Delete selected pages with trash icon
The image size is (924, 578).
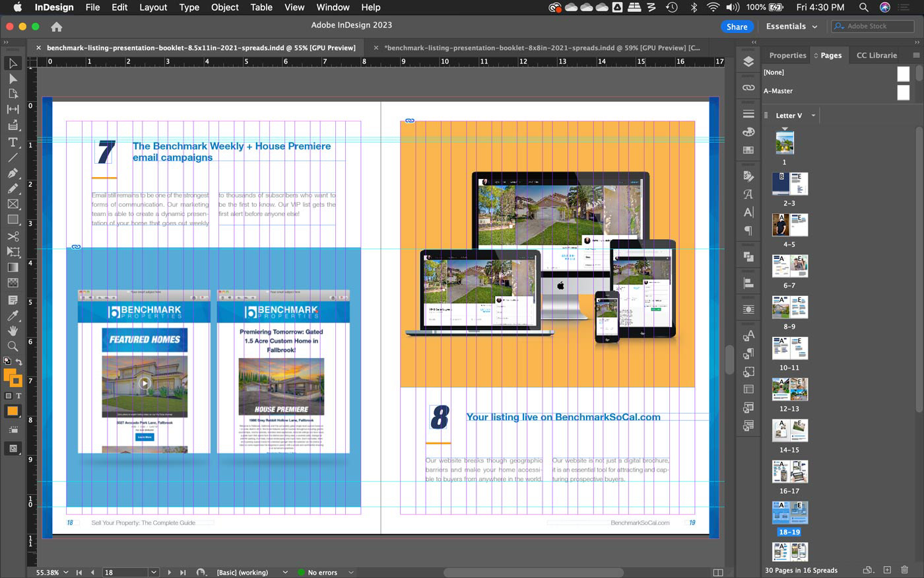(x=905, y=570)
